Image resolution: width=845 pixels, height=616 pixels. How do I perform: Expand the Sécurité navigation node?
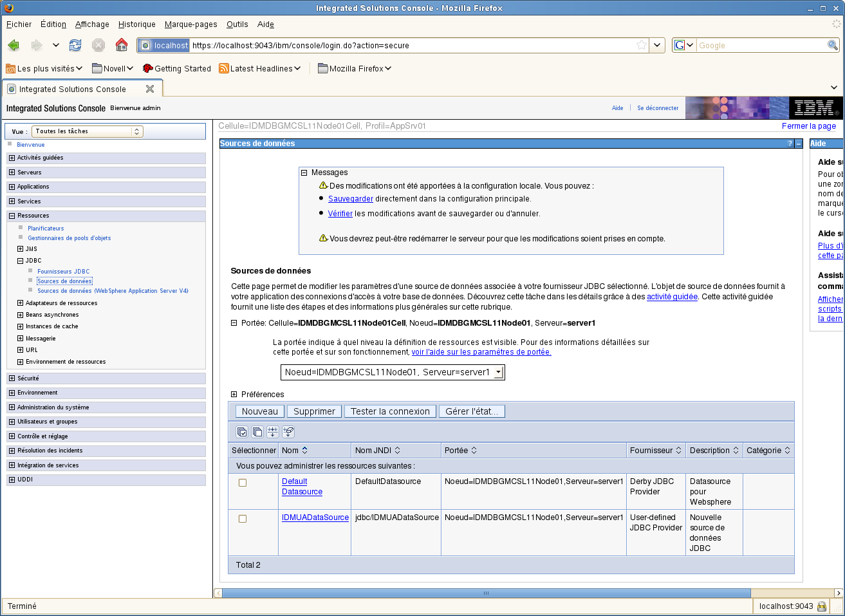[12, 378]
